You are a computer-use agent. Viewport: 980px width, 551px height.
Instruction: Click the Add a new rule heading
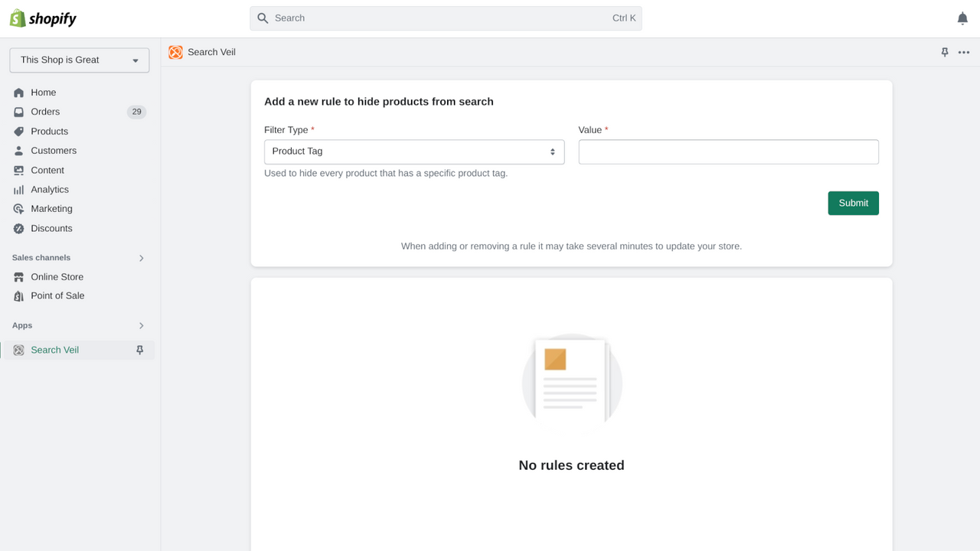[379, 102]
